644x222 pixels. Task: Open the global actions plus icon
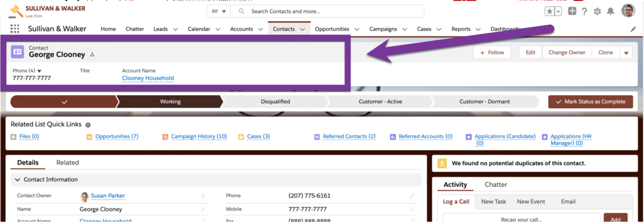tap(572, 11)
